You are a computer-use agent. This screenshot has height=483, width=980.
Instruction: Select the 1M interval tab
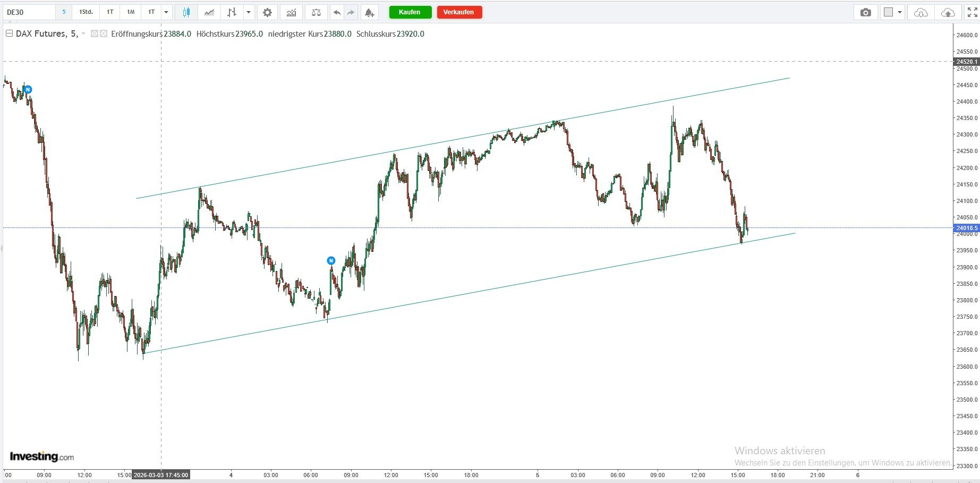pos(131,12)
